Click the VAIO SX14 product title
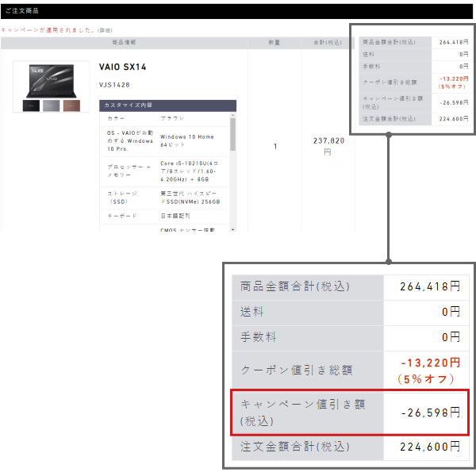476x476 pixels. click(x=123, y=67)
